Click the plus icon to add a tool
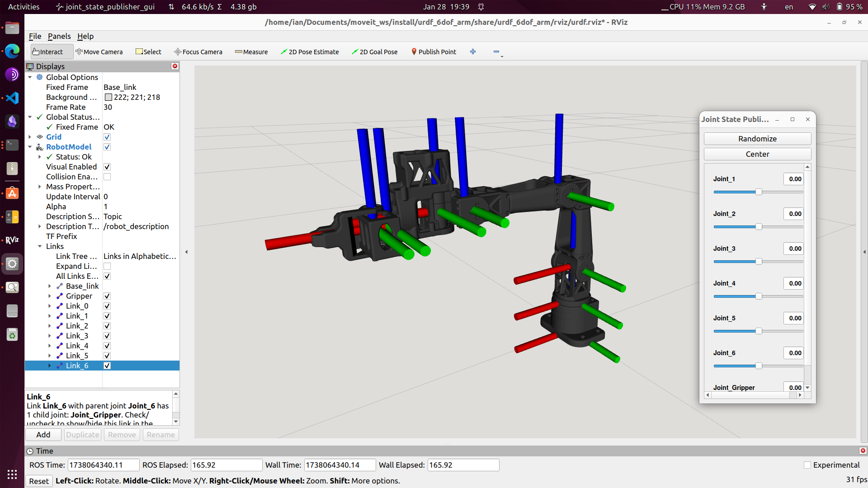Screen dimensions: 868x488 (x=473, y=52)
